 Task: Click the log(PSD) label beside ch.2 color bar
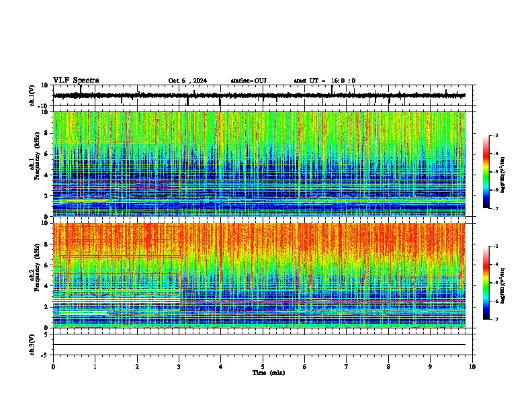pyautogui.click(x=503, y=286)
